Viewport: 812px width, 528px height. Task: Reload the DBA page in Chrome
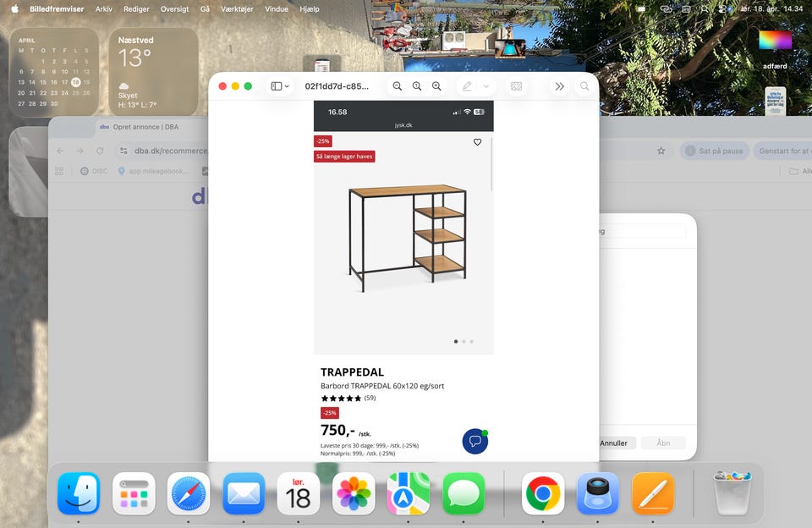pyautogui.click(x=100, y=151)
